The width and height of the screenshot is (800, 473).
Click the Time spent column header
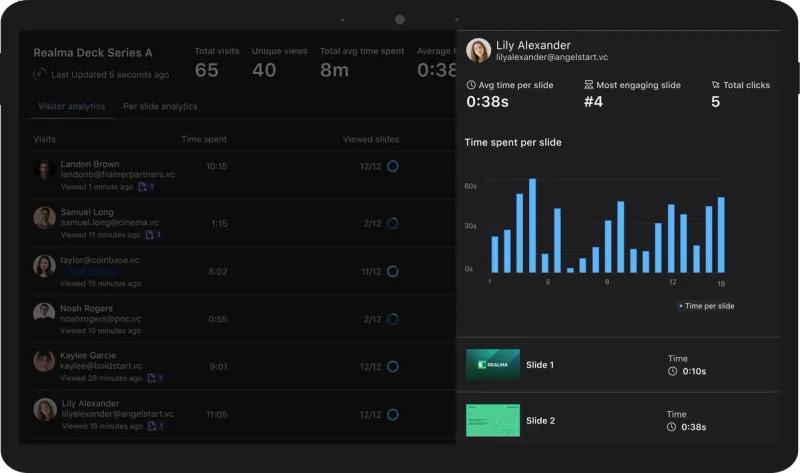pos(204,139)
